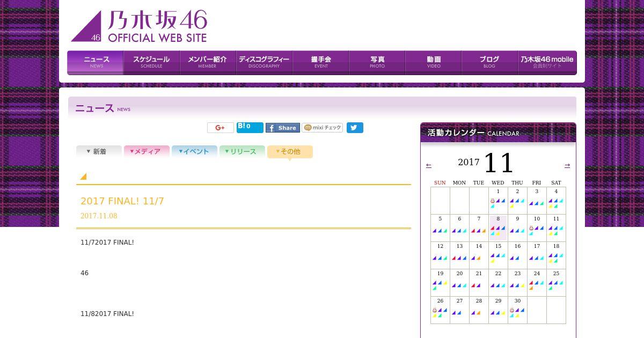Open the ニュース NEWS menu tab
This screenshot has width=644, height=338.
pos(96,62)
